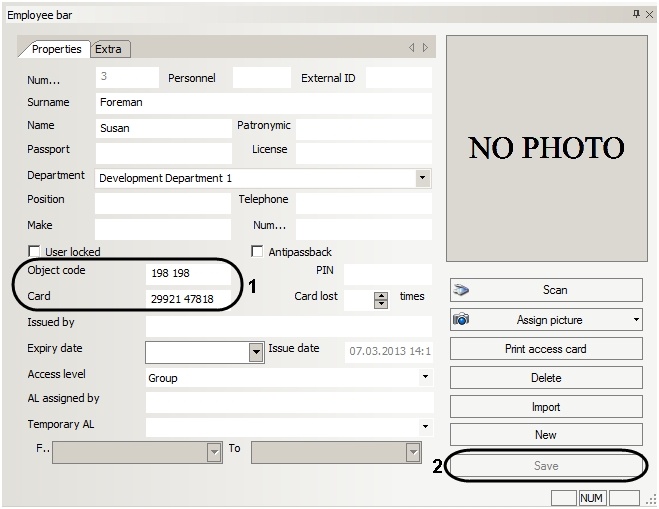Screen dimensions: 659x509
Task: Click the Patronymic input field
Action: [364, 128]
